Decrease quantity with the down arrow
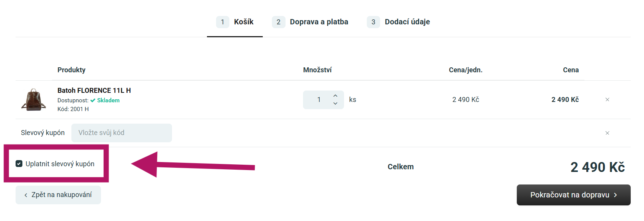This screenshot has width=644, height=221. point(335,103)
